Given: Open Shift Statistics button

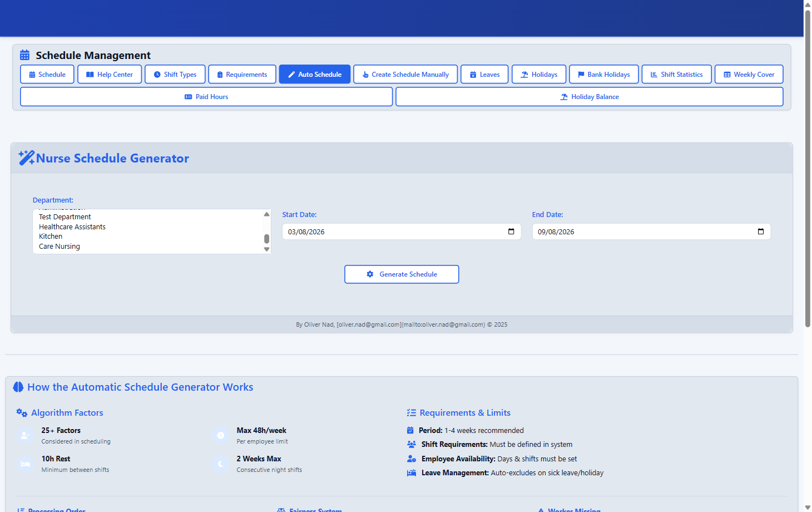Looking at the screenshot, I should coord(677,75).
